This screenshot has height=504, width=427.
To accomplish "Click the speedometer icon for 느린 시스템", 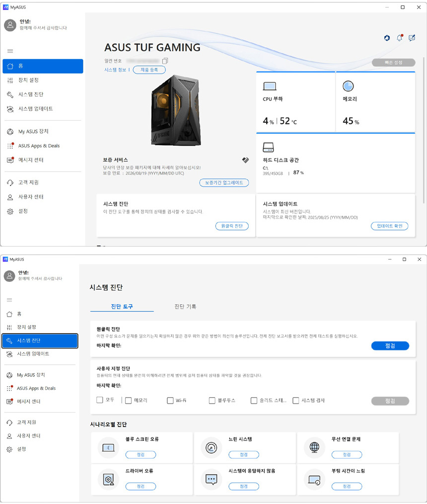I will [211, 447].
